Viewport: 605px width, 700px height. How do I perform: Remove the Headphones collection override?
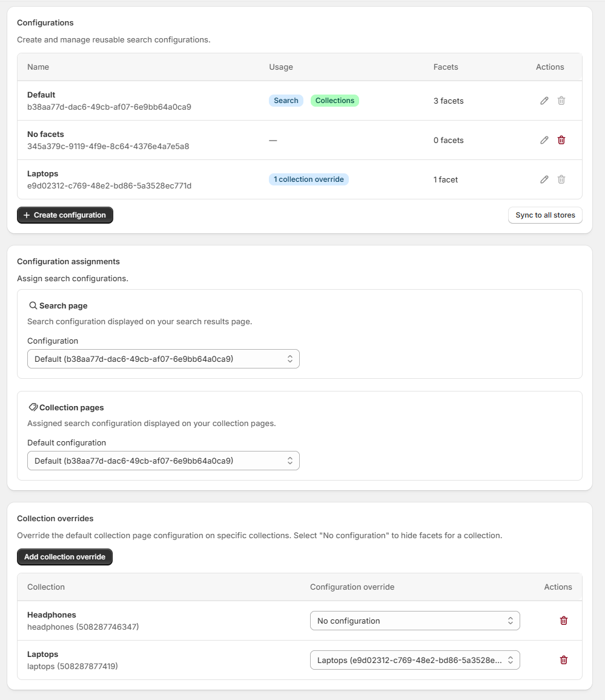(x=563, y=621)
